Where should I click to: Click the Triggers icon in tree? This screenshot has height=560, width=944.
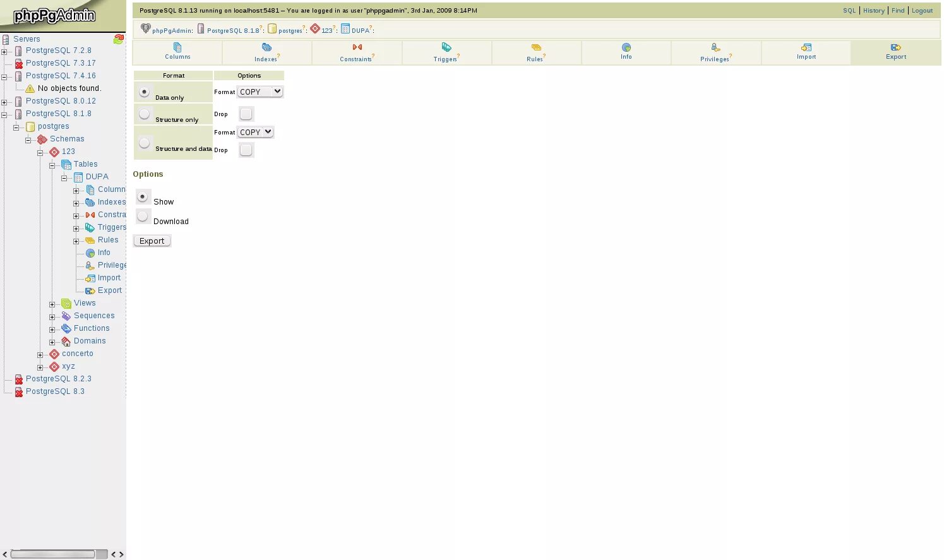(90, 228)
